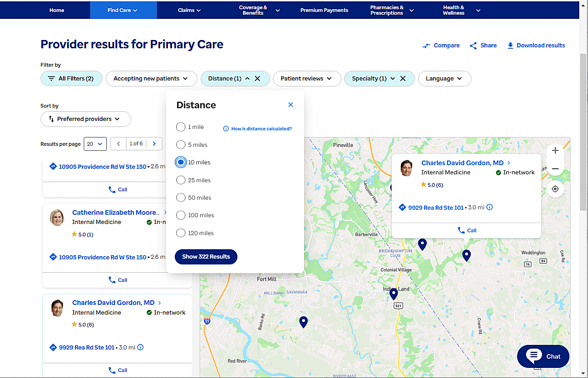
Task: Click Show 322 Results button
Action: (206, 257)
